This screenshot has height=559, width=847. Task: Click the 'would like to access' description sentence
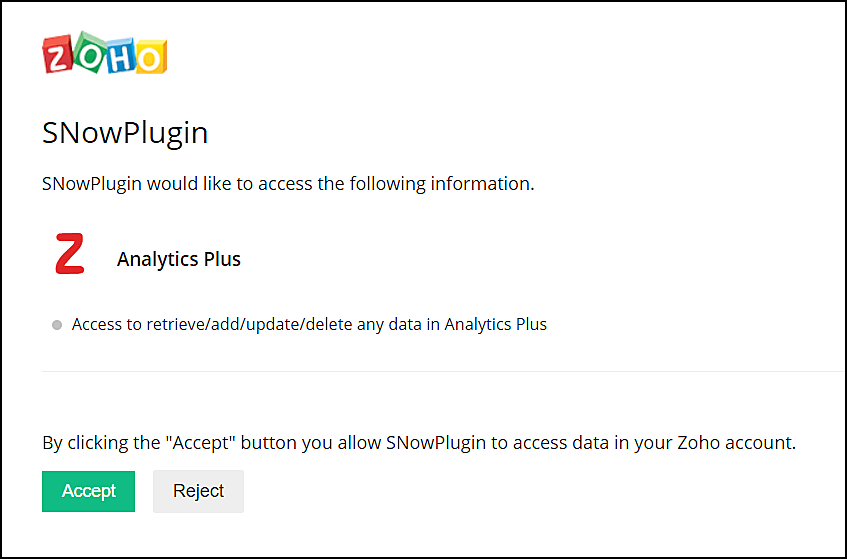pos(288,184)
